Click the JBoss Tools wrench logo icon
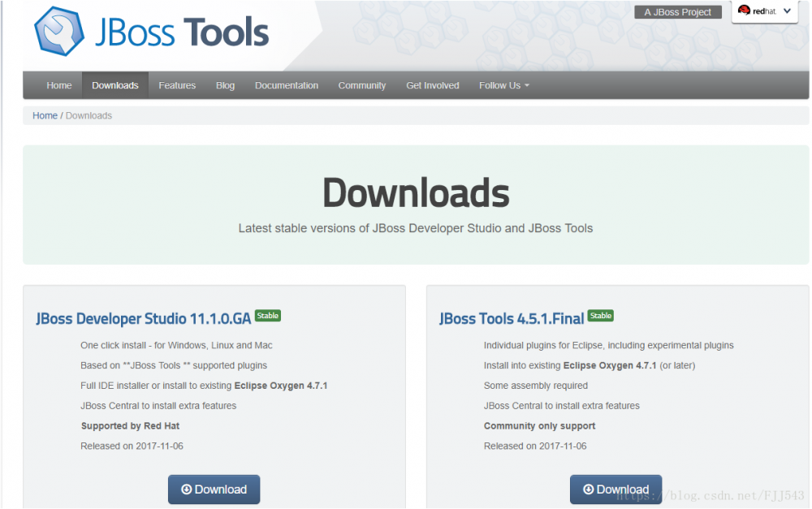 coord(59,32)
